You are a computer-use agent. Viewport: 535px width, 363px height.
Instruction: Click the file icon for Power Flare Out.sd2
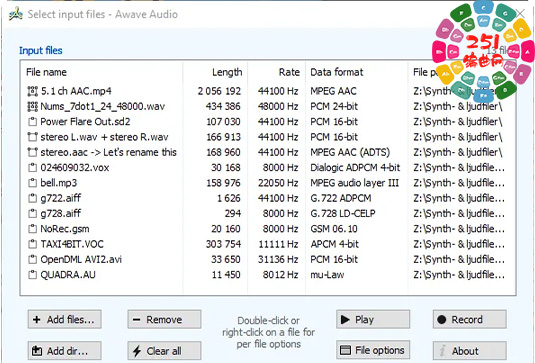pos(32,122)
